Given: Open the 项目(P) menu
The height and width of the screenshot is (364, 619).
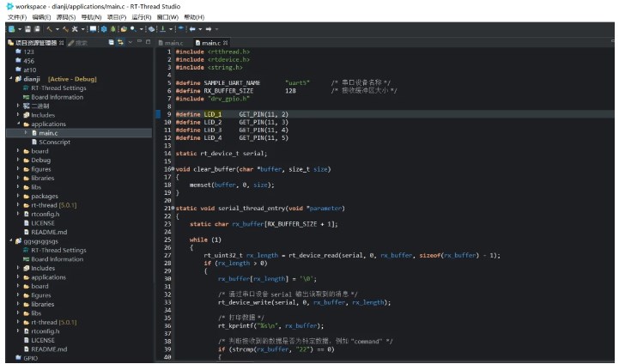Looking at the screenshot, I should [x=117, y=17].
